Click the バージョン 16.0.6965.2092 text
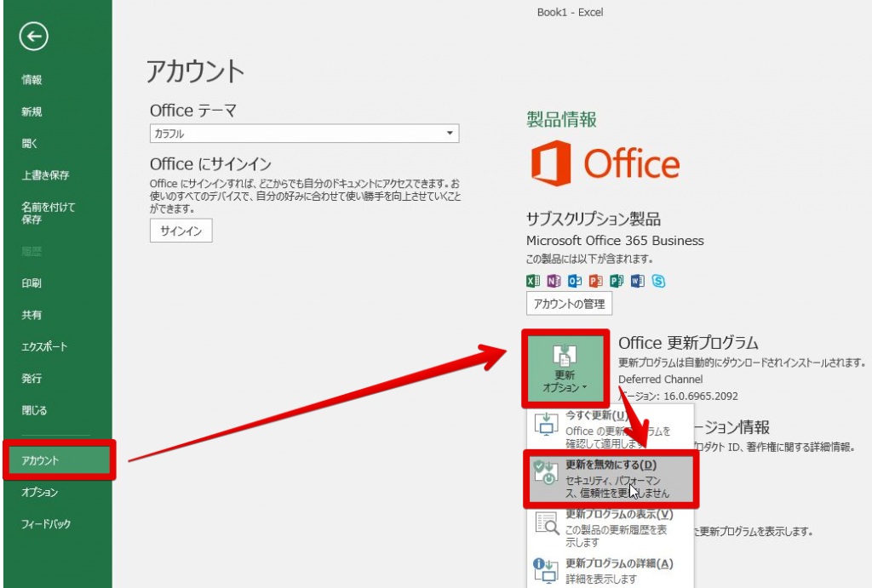Viewport: 872px width, 588px height. pos(679,396)
